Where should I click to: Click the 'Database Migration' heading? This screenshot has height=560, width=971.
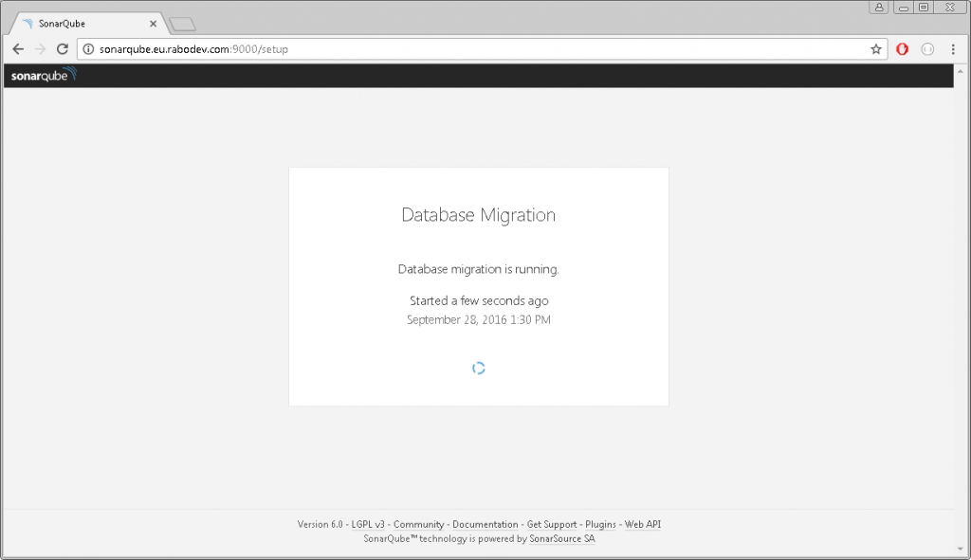pos(478,215)
